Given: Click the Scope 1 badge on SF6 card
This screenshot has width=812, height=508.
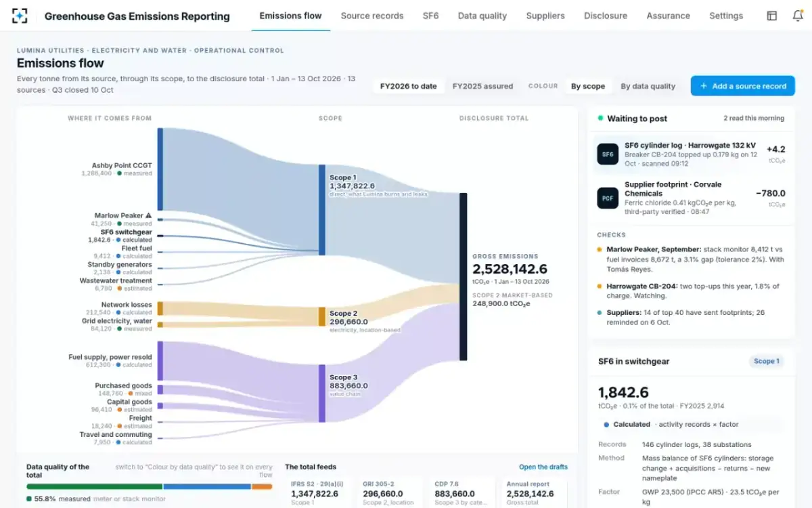Looking at the screenshot, I should point(767,361).
